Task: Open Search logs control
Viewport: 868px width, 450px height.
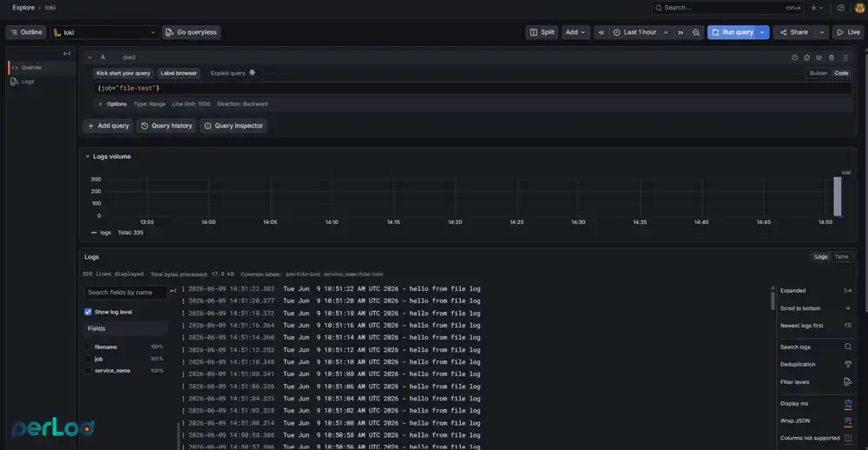Action: [817, 347]
